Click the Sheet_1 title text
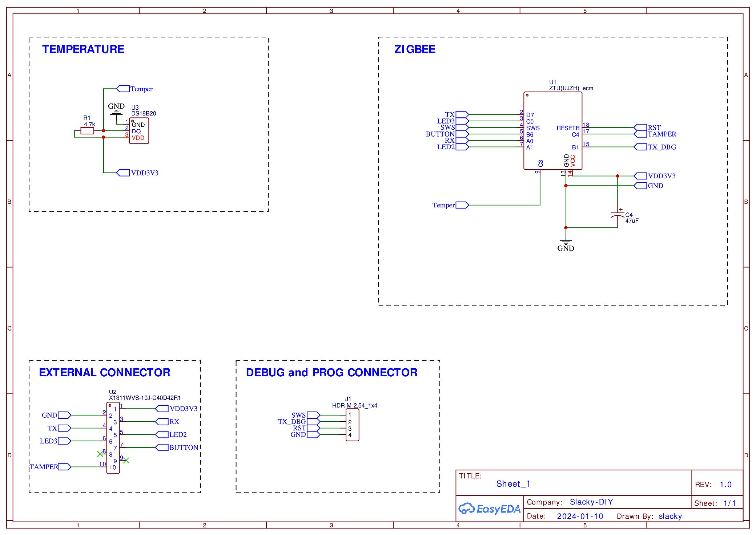Screen dimensions: 756x535 click(513, 484)
